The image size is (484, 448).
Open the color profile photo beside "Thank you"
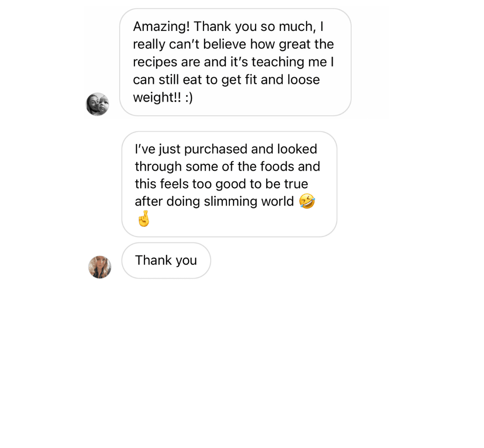pyautogui.click(x=99, y=267)
